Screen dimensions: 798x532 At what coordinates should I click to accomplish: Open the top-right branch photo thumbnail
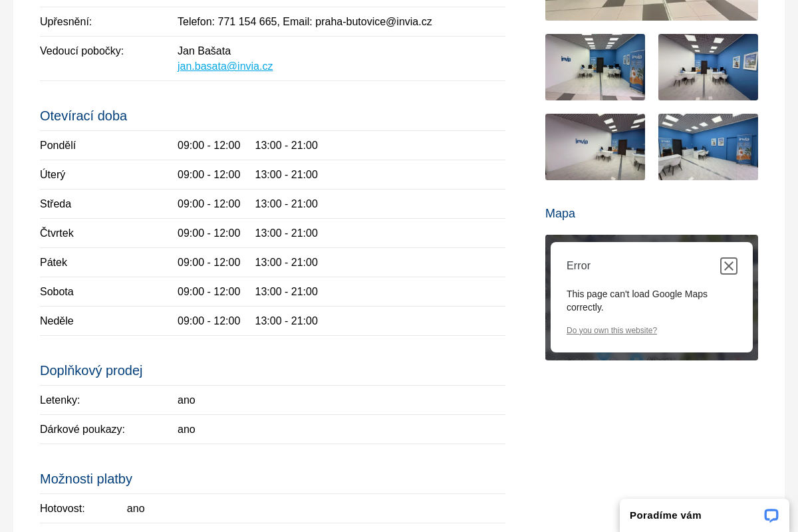(708, 67)
